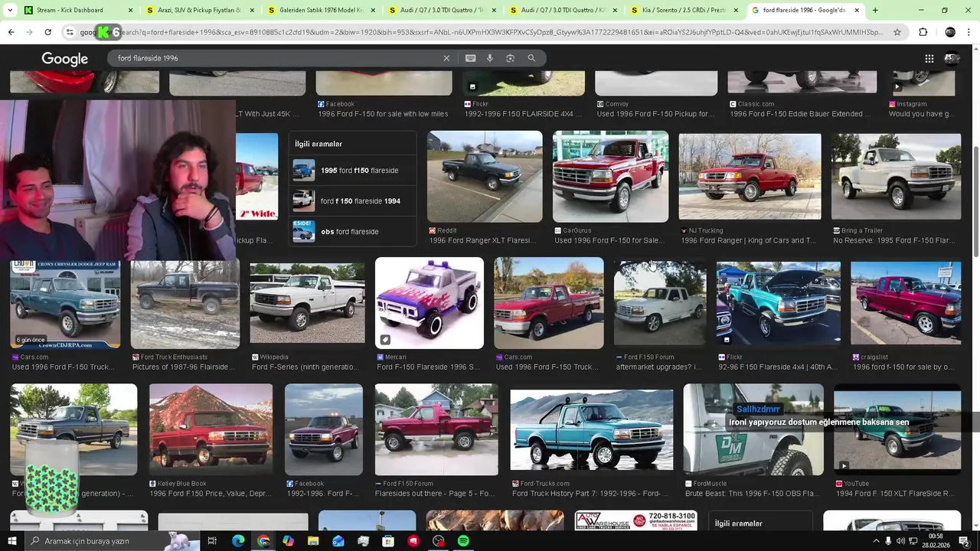Reload the current page
Screen dimensions: 980x551
pos(47,32)
